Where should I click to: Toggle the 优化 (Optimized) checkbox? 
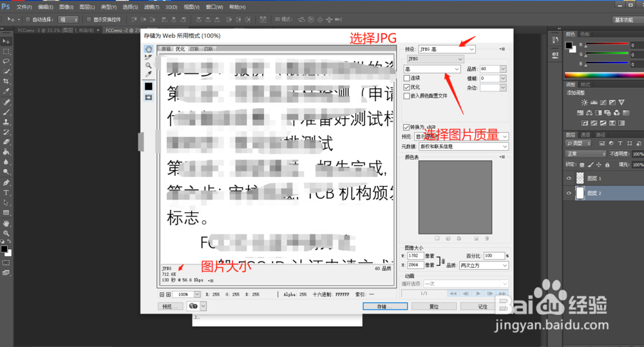click(406, 87)
